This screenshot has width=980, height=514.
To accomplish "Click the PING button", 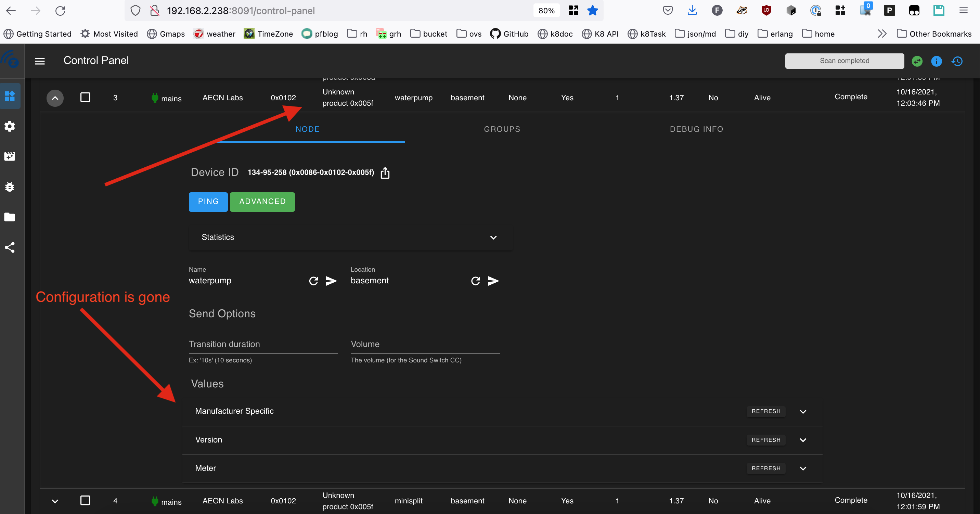I will (208, 202).
